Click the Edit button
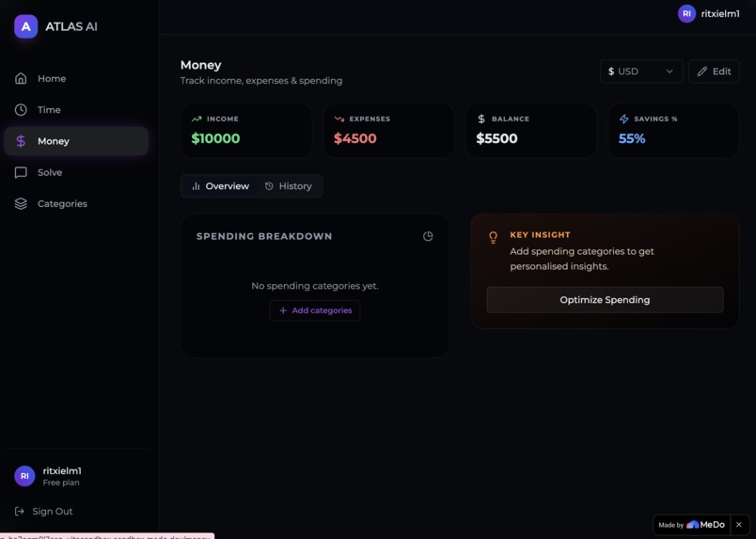This screenshot has height=539, width=756. pyautogui.click(x=714, y=71)
